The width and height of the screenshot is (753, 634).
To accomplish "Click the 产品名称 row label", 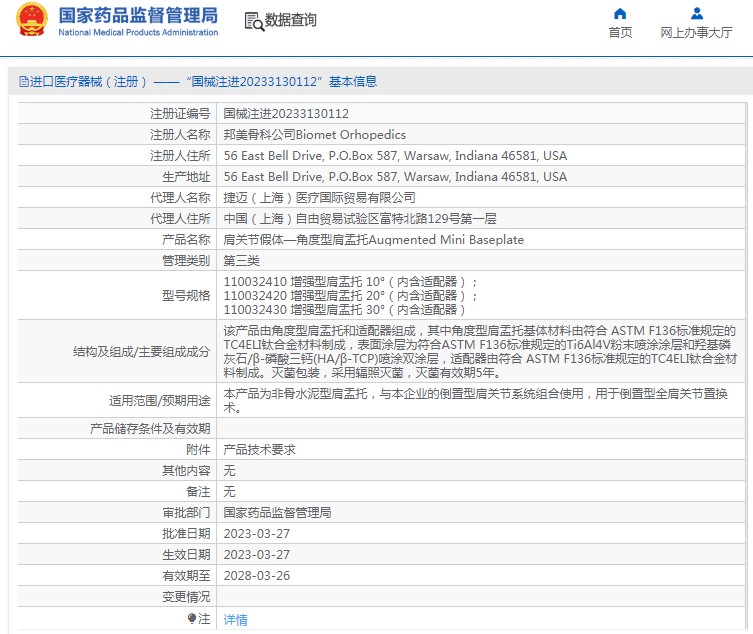I will coord(186,240).
